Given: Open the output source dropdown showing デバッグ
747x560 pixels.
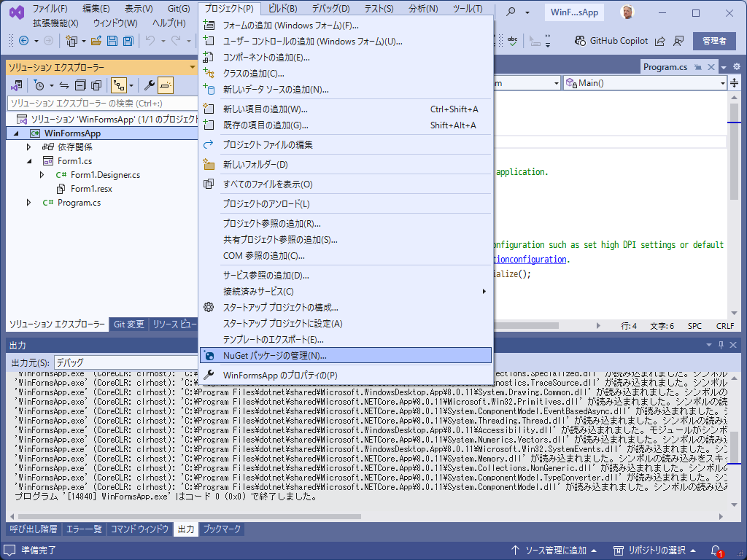Looking at the screenshot, I should click(x=124, y=362).
